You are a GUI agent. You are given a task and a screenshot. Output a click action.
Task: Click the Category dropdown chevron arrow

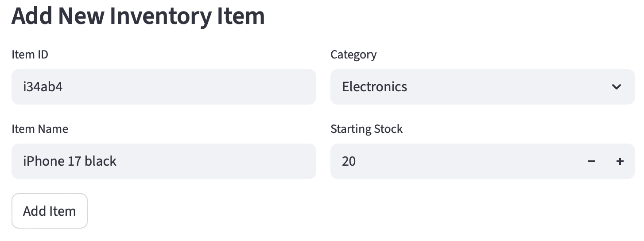click(616, 87)
